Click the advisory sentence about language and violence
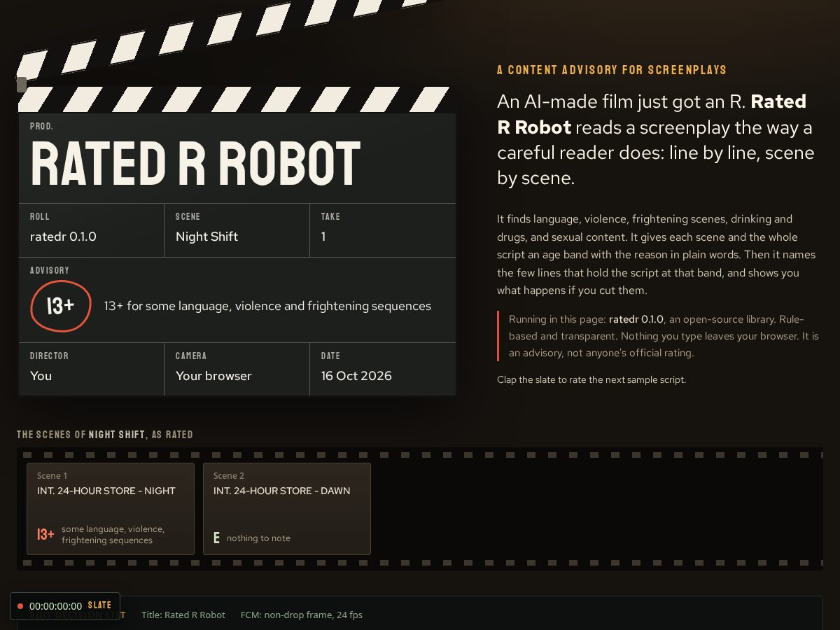Viewport: 840px width, 630px height. click(x=267, y=306)
